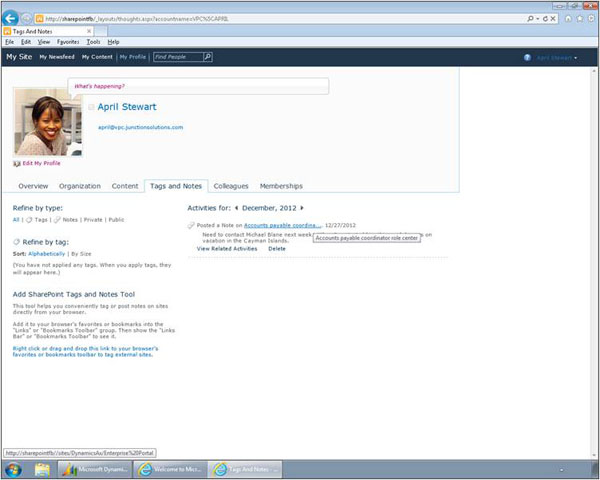Screen dimensions: 600x480
Task: Open the Favorites menu
Action: [x=68, y=42]
